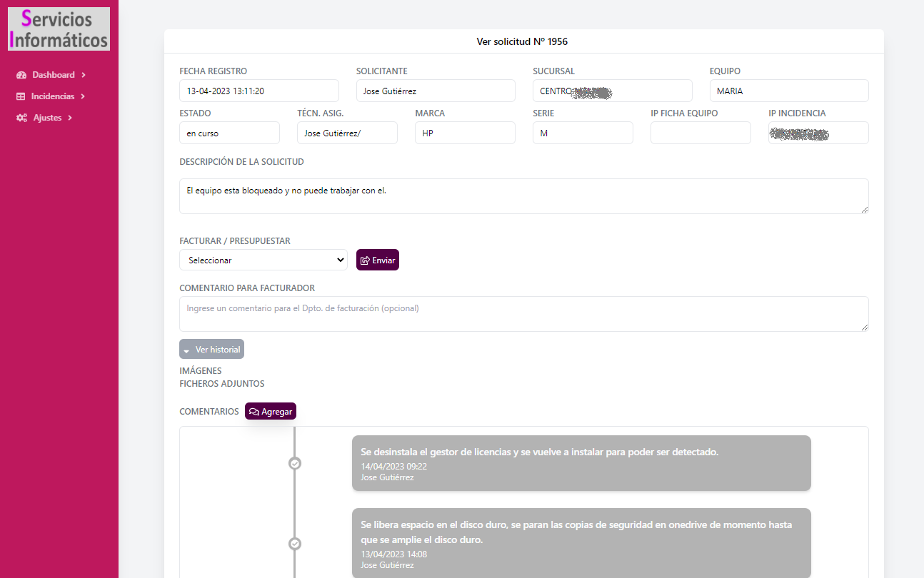Image resolution: width=924 pixels, height=578 pixels.
Task: Click the Sucursal field
Action: click(613, 91)
